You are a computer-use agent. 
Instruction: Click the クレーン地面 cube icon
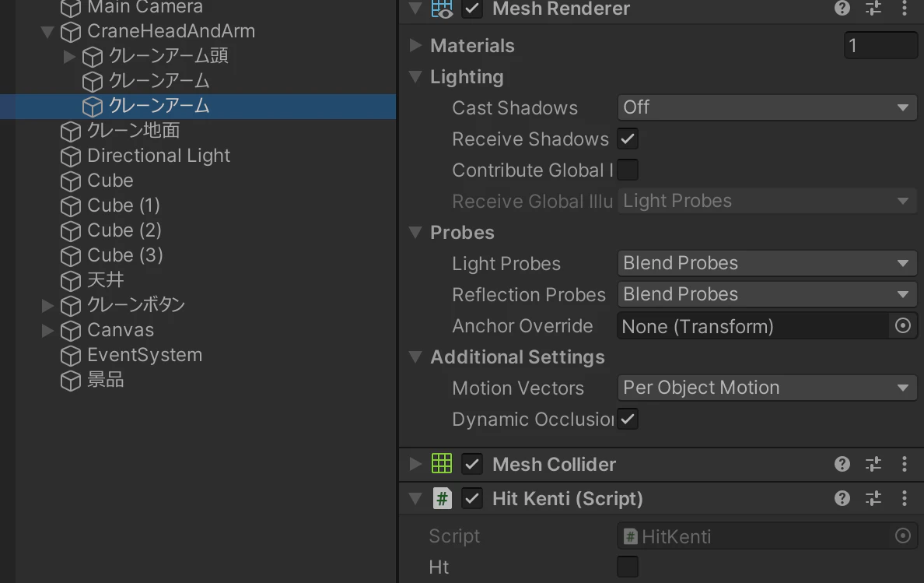[x=71, y=132]
